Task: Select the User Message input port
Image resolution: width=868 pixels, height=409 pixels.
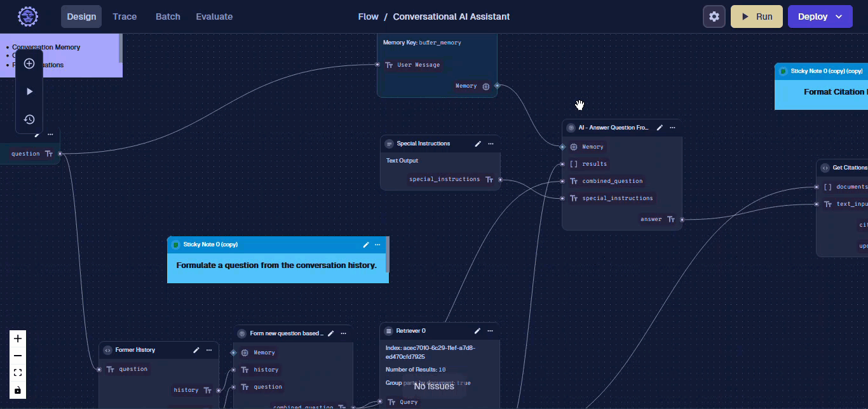Action: coord(377,64)
